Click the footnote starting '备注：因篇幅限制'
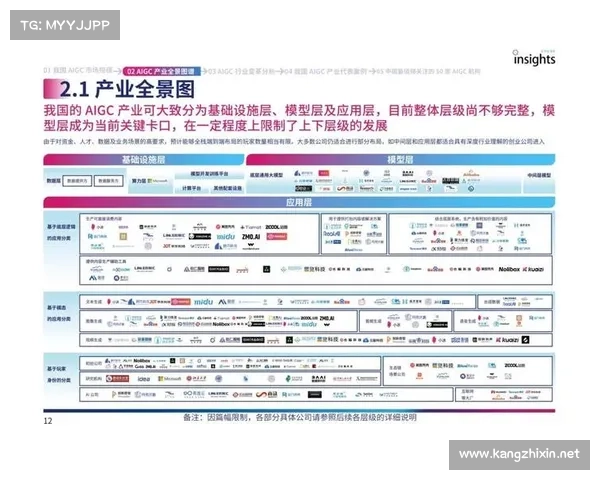Image resolution: width=600 pixels, height=480 pixels. point(300,417)
